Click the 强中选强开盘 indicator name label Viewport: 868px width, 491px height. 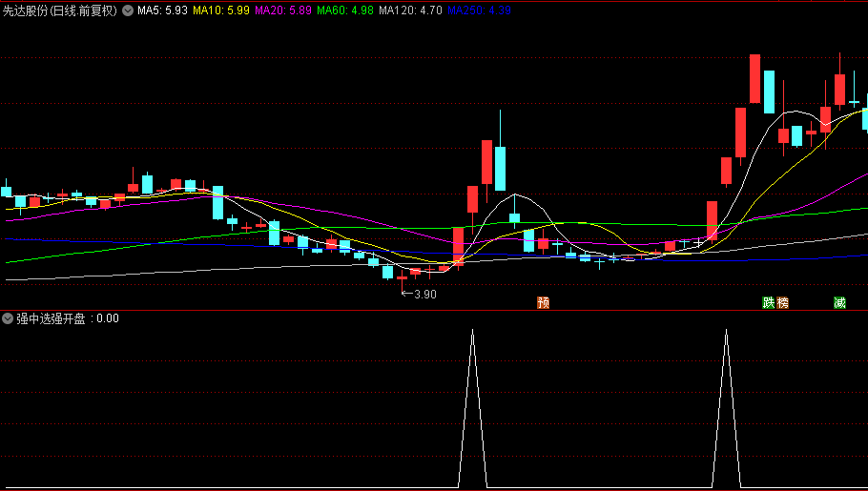[53, 318]
